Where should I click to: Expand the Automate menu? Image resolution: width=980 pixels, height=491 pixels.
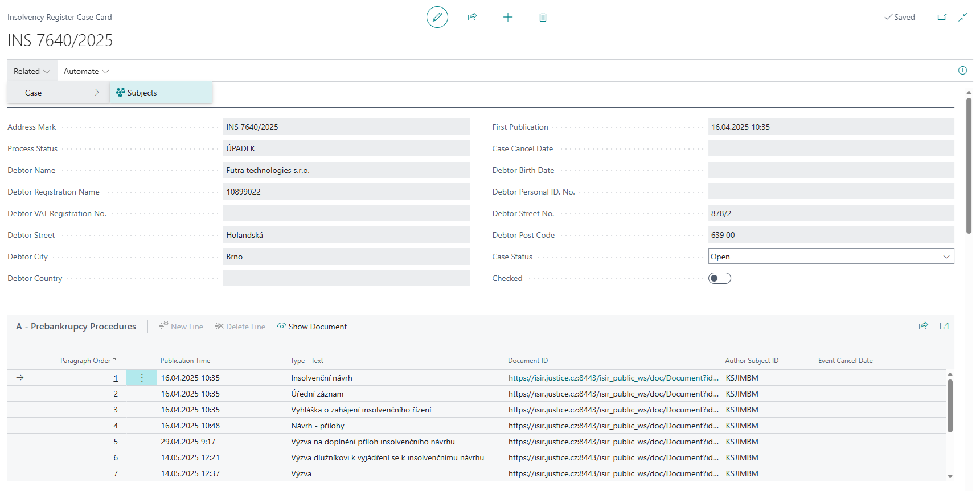86,71
